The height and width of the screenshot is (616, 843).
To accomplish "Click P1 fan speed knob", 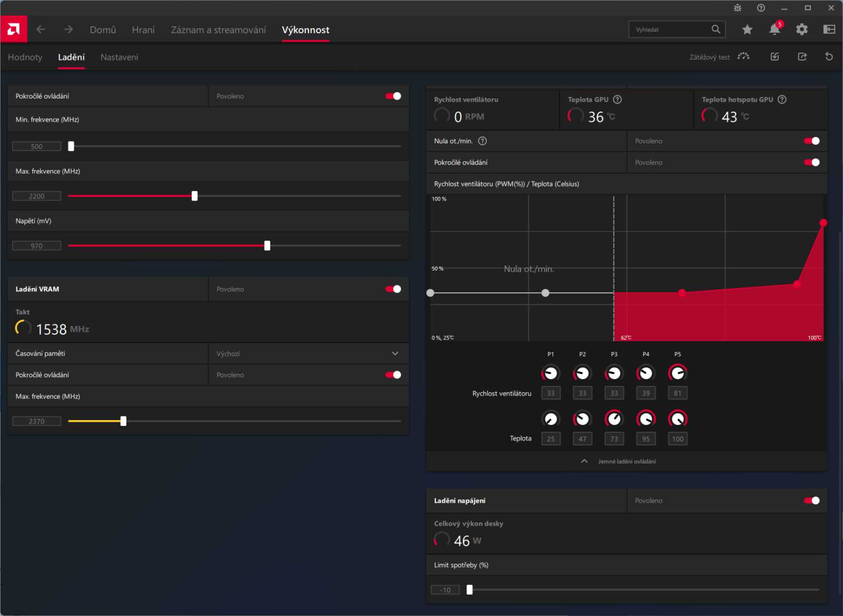I will pyautogui.click(x=551, y=373).
